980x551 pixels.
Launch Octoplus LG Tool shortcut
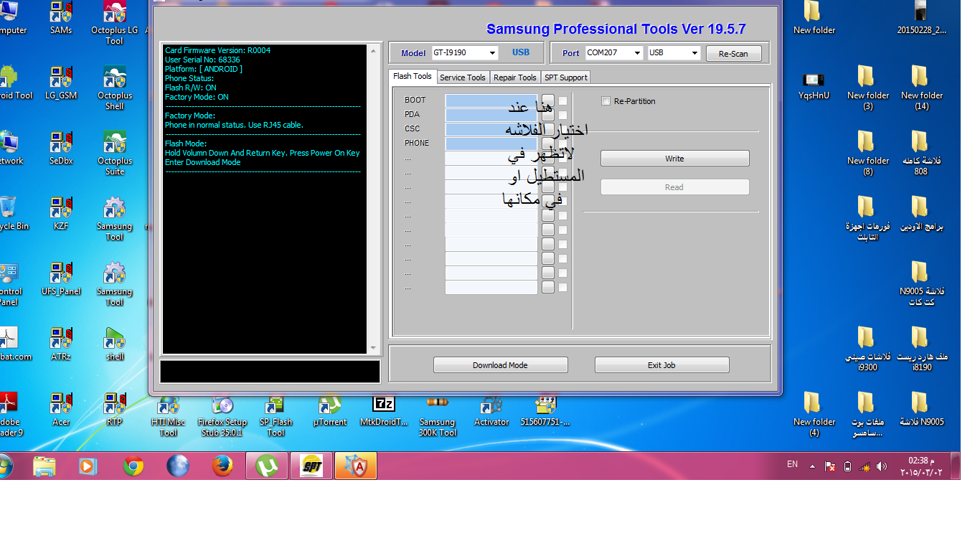pos(115,23)
